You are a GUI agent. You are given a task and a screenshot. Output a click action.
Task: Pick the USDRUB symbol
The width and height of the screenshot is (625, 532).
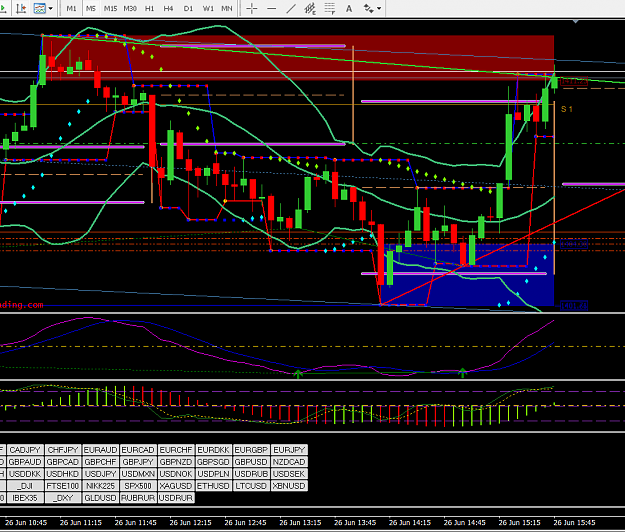[251, 474]
